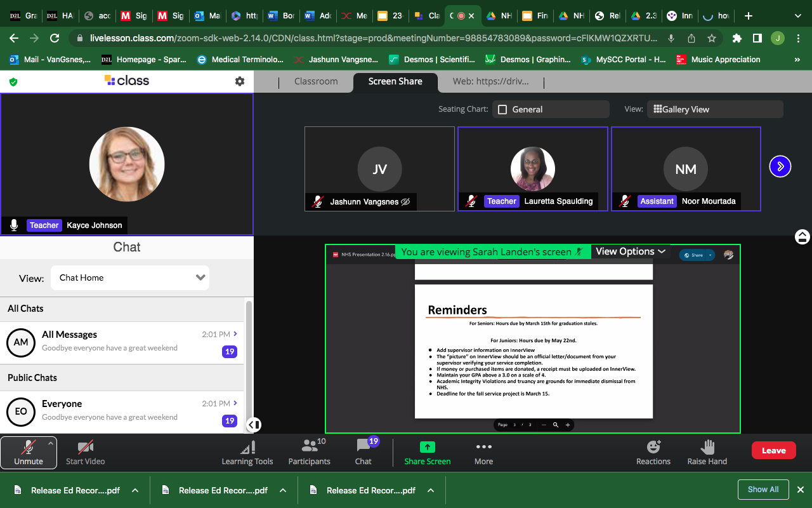Show more bookmarks chevron
Image resolution: width=812 pixels, height=508 pixels.
797,60
